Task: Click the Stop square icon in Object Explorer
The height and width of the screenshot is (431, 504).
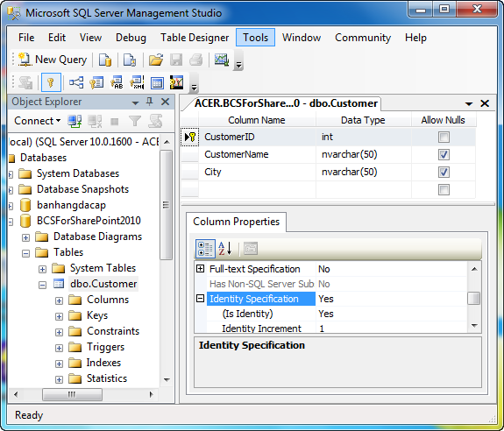Action: tap(115, 122)
